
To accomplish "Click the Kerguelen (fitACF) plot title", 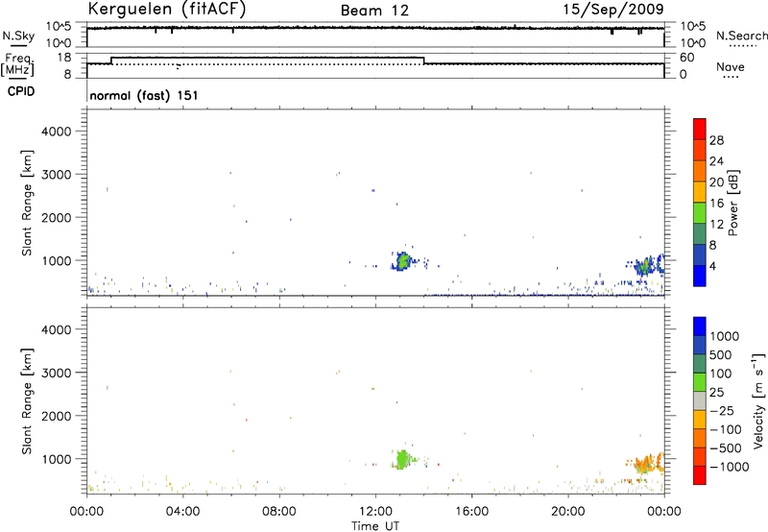I will 166,10.
